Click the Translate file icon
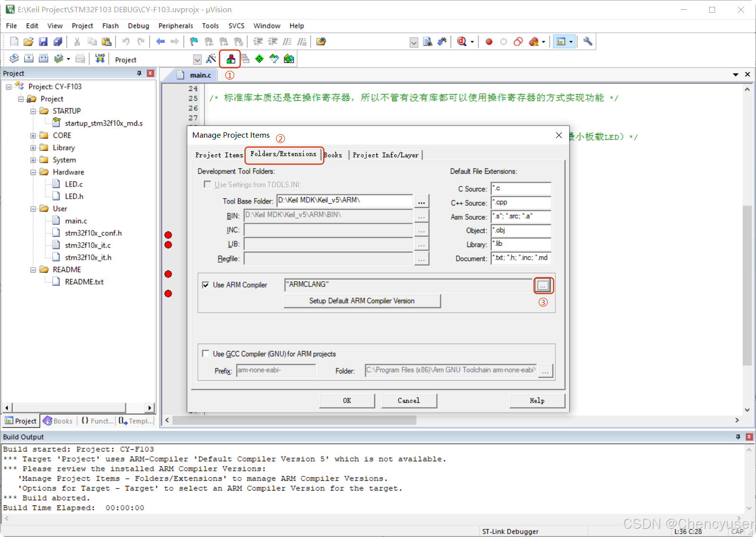 point(14,59)
